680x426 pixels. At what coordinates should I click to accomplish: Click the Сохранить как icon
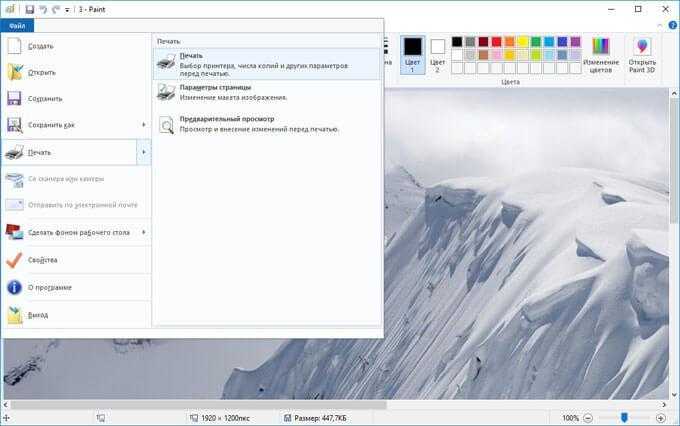click(x=15, y=125)
